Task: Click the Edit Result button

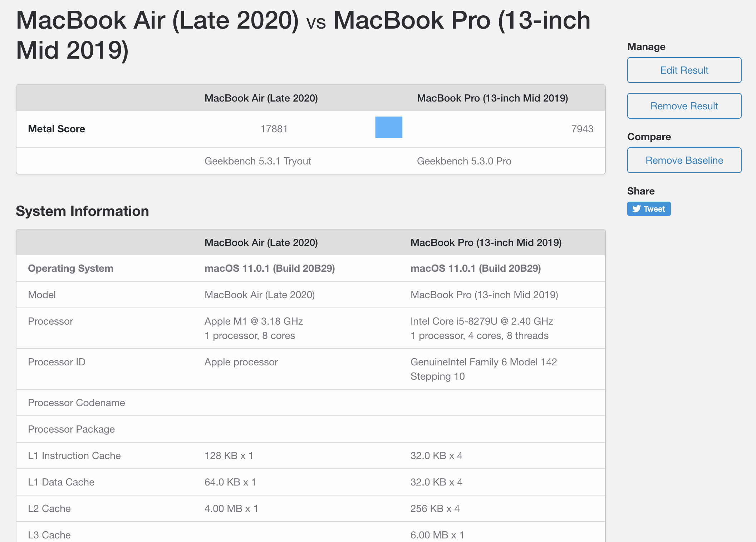Action: [684, 70]
